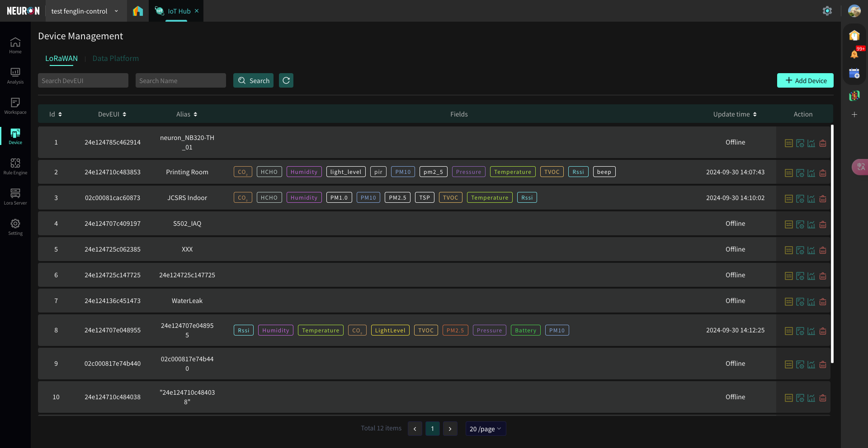Click the beep tag in Printing Room row
Image resolution: width=868 pixels, height=448 pixels.
[x=604, y=172]
